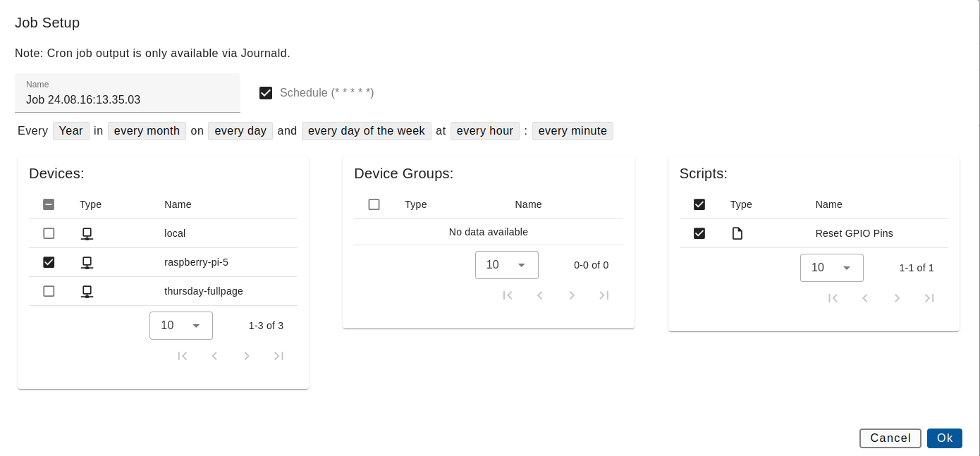The width and height of the screenshot is (980, 456).
Task: Click the job Name input field
Action: click(x=128, y=99)
